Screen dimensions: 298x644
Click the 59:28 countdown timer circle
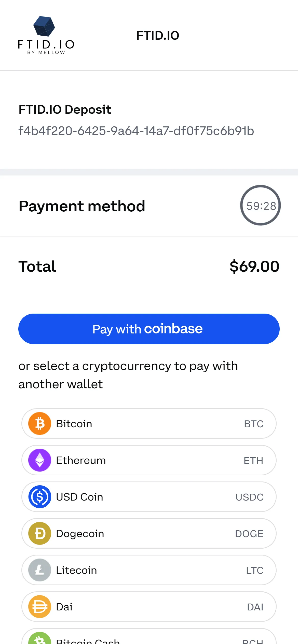pos(260,206)
